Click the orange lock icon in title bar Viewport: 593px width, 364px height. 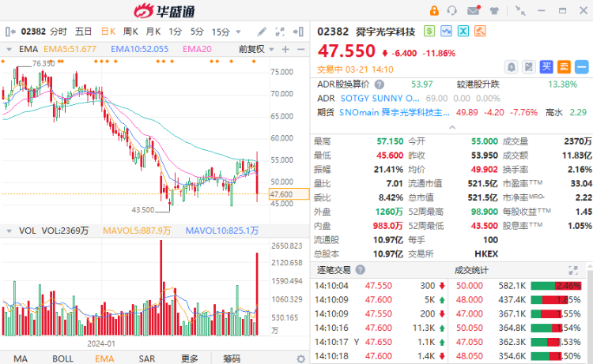434,10
